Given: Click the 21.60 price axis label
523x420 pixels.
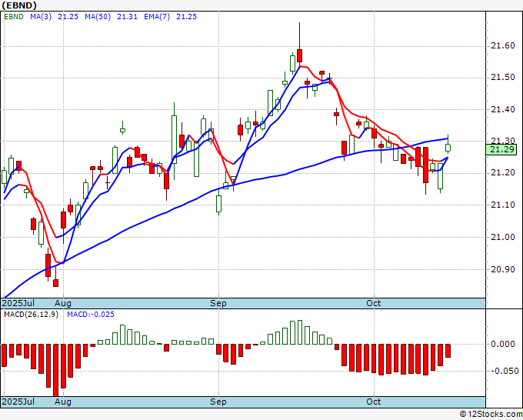Looking at the screenshot, I should point(503,45).
